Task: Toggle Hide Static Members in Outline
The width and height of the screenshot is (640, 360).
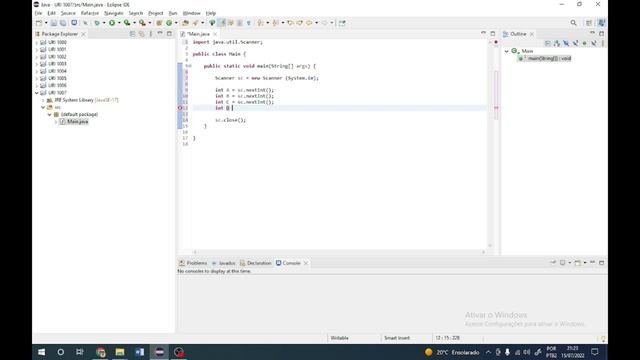Action: click(x=576, y=43)
